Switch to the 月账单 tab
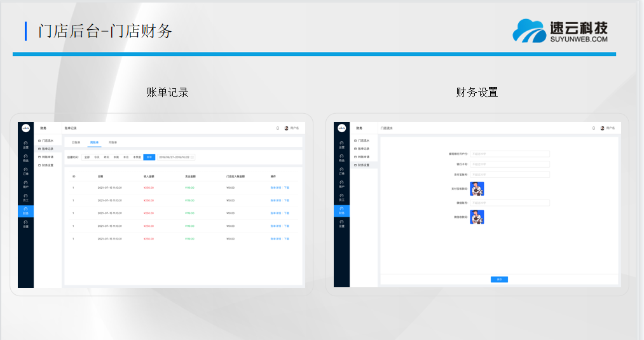Image resolution: width=644 pixels, height=340 pixels. pyautogui.click(x=113, y=142)
